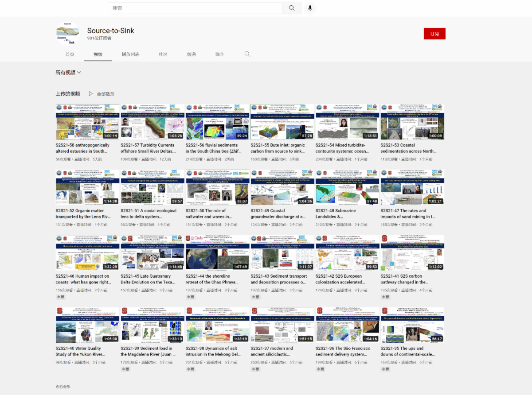Click the channel search magnifier icon
Image resolution: width=532 pixels, height=395 pixels.
(x=247, y=54)
